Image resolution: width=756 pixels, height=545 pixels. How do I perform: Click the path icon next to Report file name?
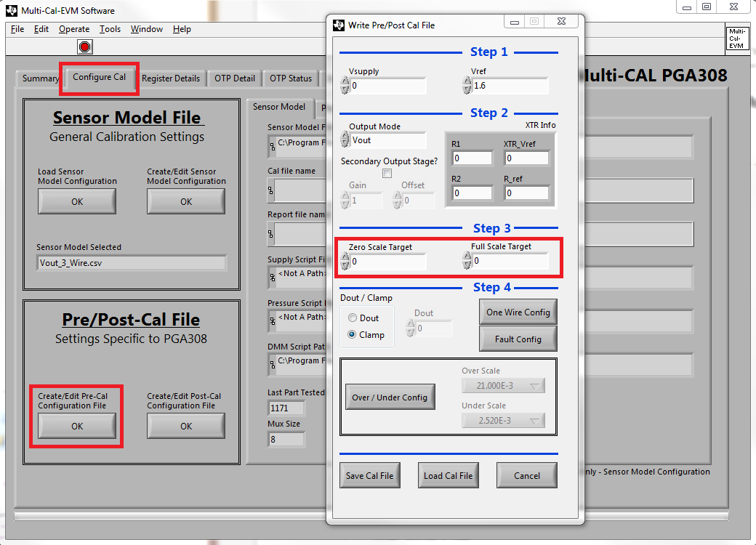click(271, 235)
